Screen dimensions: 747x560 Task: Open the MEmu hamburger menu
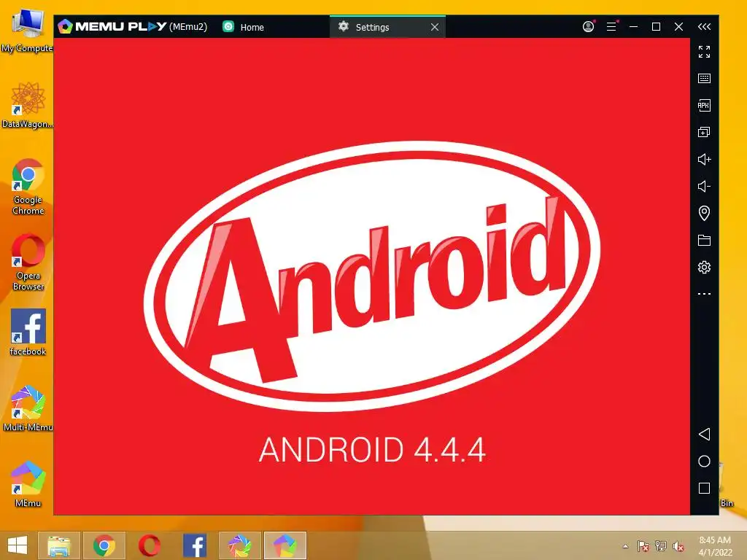point(612,27)
